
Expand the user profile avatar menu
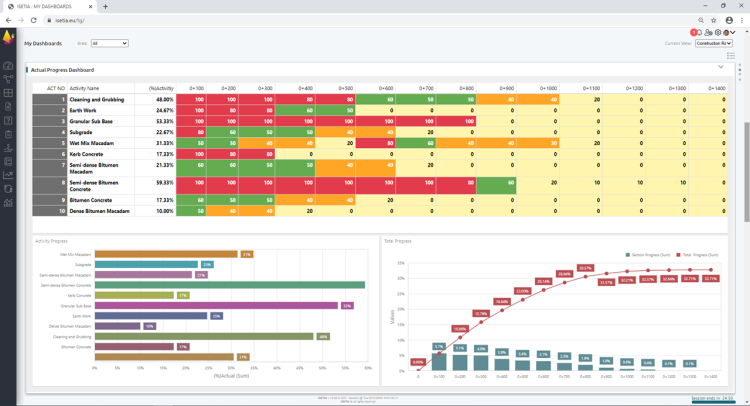tap(730, 33)
